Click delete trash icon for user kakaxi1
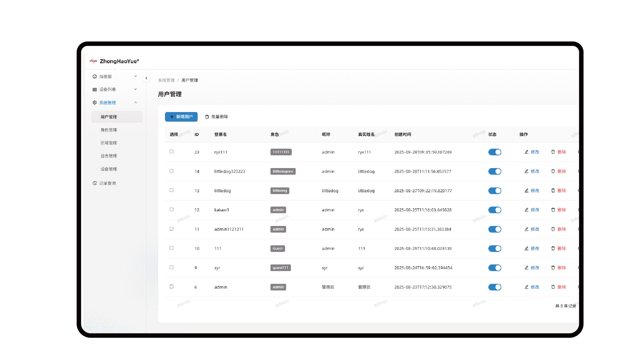The width and height of the screenshot is (636, 364). point(553,210)
